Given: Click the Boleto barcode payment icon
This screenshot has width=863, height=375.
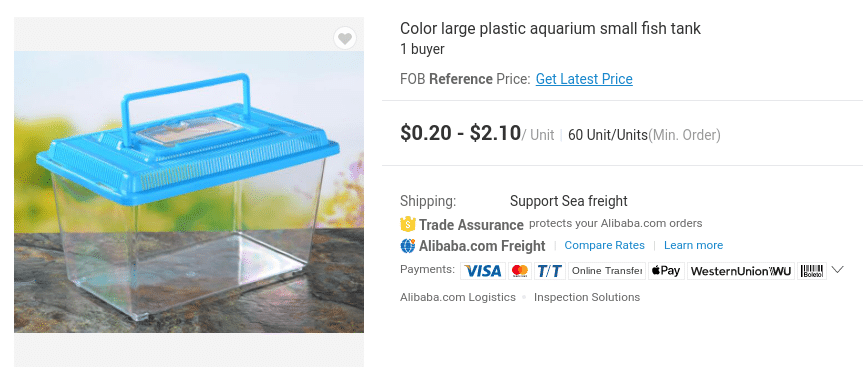Looking at the screenshot, I should tap(812, 271).
